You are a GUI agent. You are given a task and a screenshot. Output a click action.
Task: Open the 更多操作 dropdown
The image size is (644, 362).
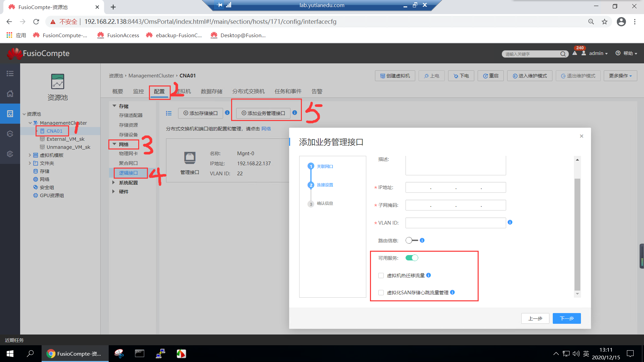point(620,76)
